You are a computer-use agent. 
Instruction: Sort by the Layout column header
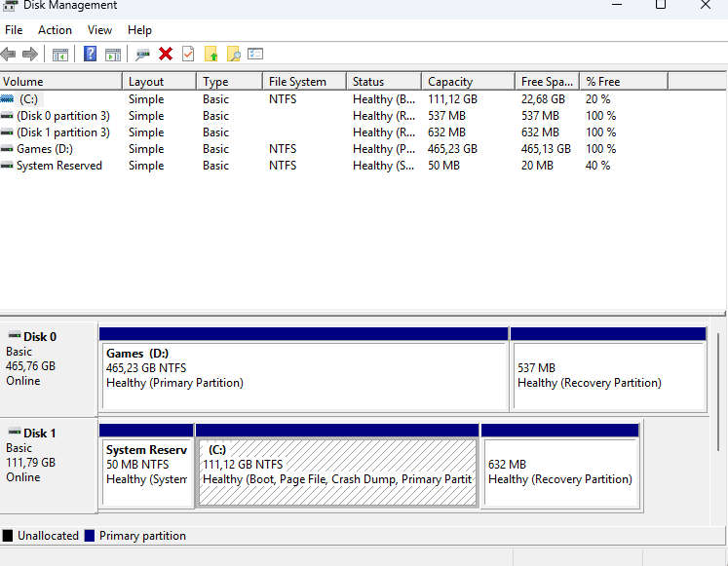[x=159, y=81]
